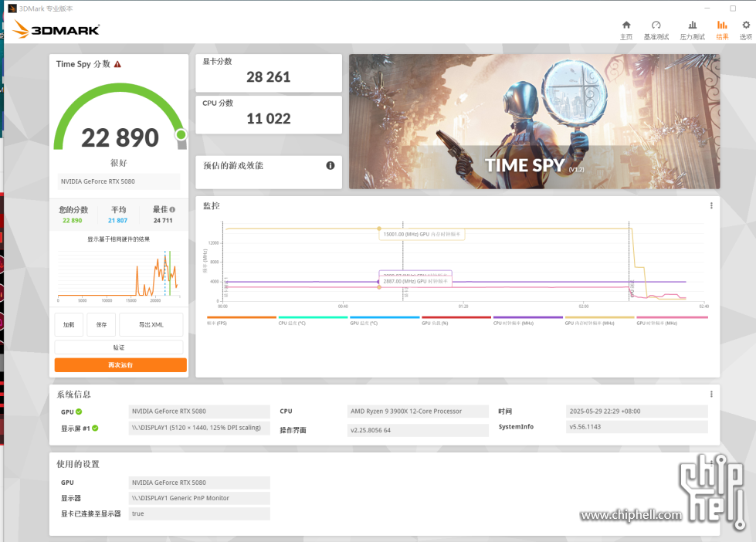
Task: Click the 很好 rating text
Action: [119, 163]
